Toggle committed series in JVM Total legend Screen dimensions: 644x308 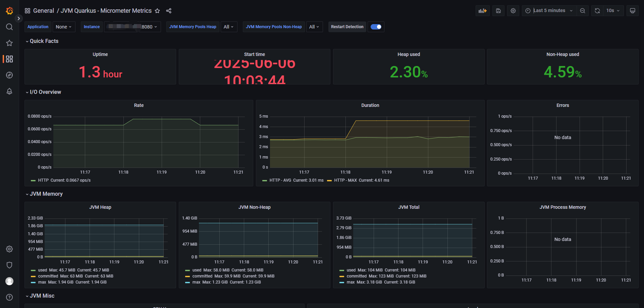tap(357, 276)
